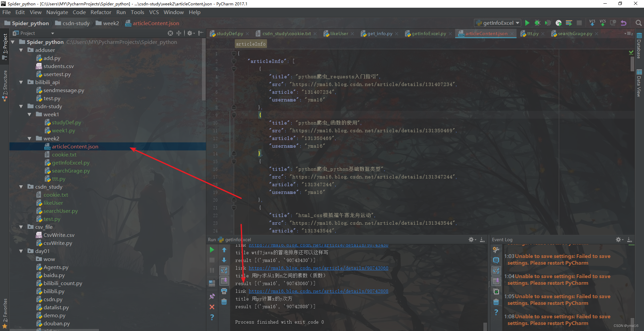The image size is (644, 331).
Task: Toggle scroll to end in Event Log
Action: coord(496,281)
